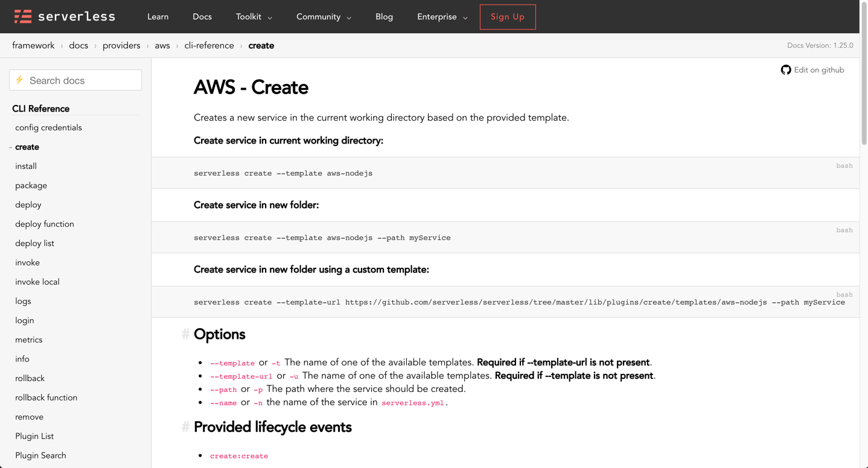Open rollback function sidebar entry
Screen dimensions: 868x468
point(46,398)
